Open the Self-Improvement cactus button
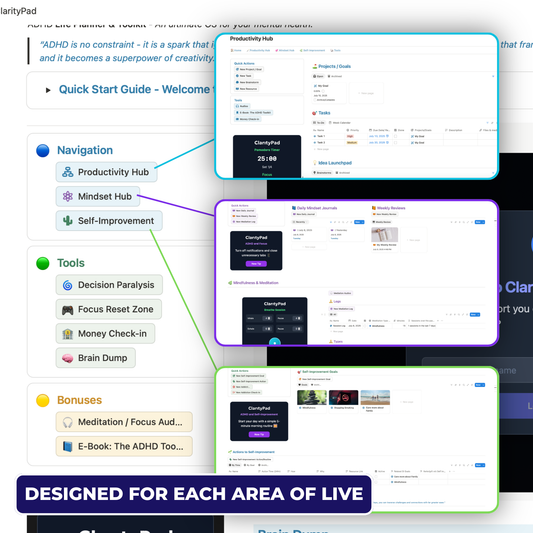This screenshot has height=533, width=533. click(x=109, y=221)
